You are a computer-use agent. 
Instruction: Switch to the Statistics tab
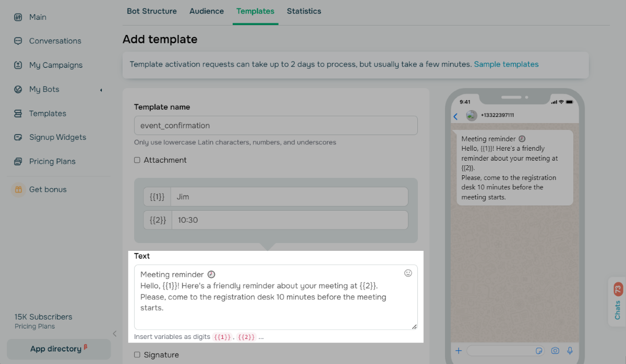pos(304,11)
